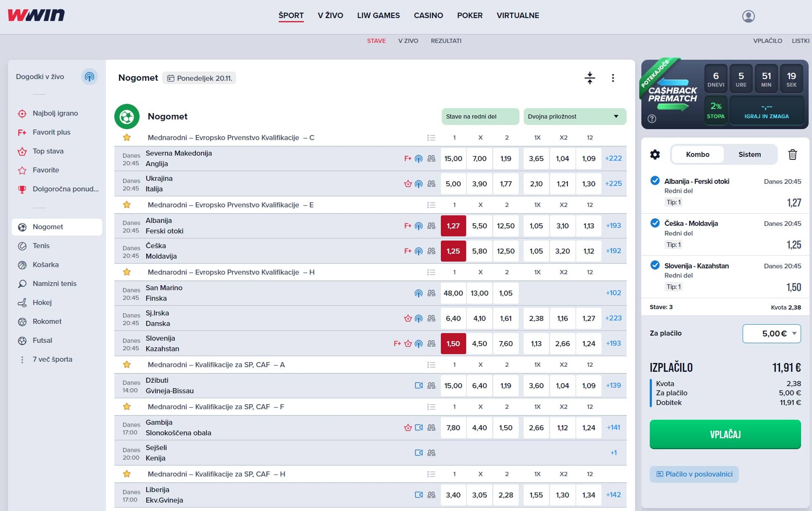The image size is (812, 511).
Task: Click the live broadcast icon beside Dogodki v živo
Action: 89,77
